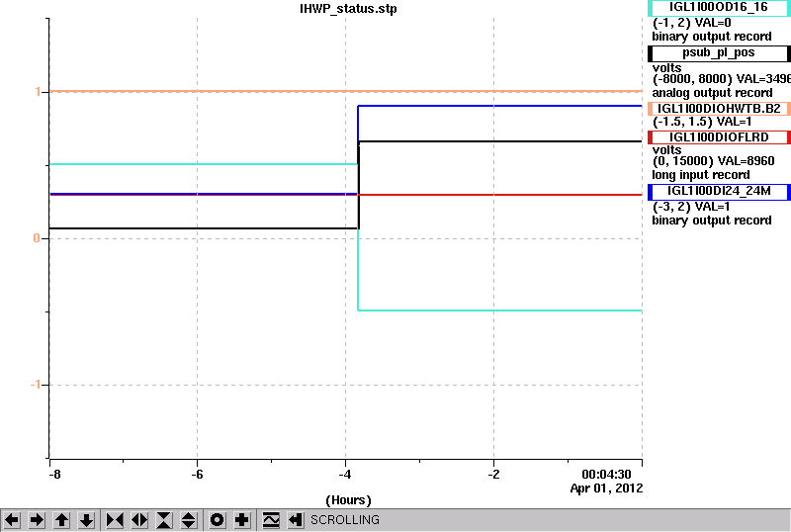Click the -2 hours x-axis tick label
The image size is (791, 532).
[493, 475]
